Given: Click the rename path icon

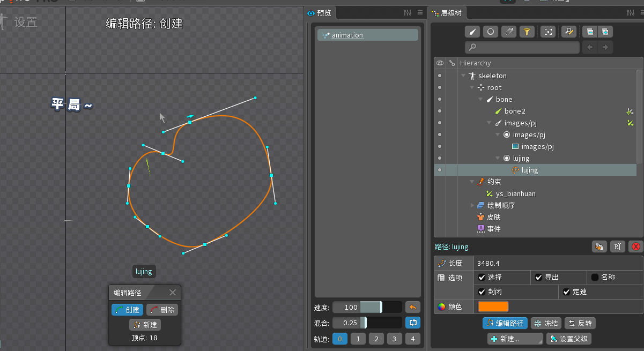Looking at the screenshot, I should [x=618, y=247].
